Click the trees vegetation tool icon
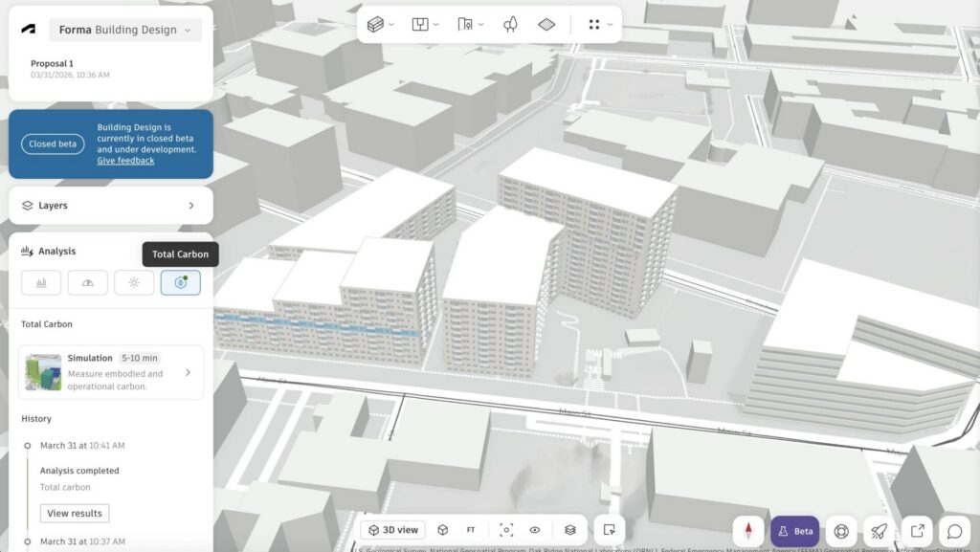 (x=510, y=25)
